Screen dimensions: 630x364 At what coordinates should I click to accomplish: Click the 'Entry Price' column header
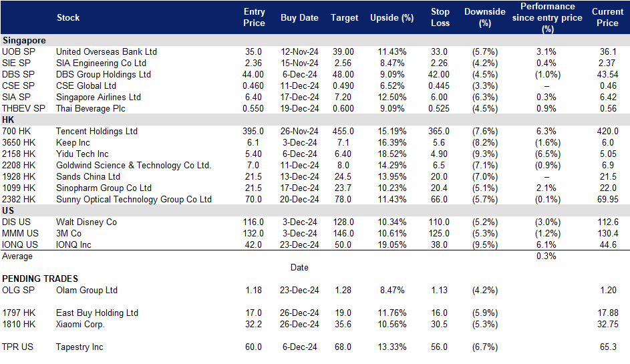tap(254, 17)
